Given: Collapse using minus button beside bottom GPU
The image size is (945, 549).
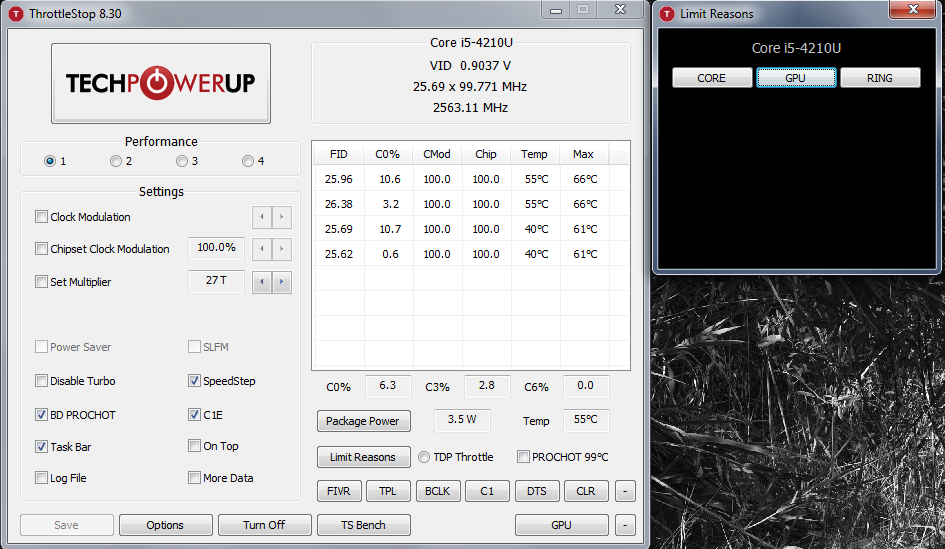Looking at the screenshot, I should click(625, 525).
